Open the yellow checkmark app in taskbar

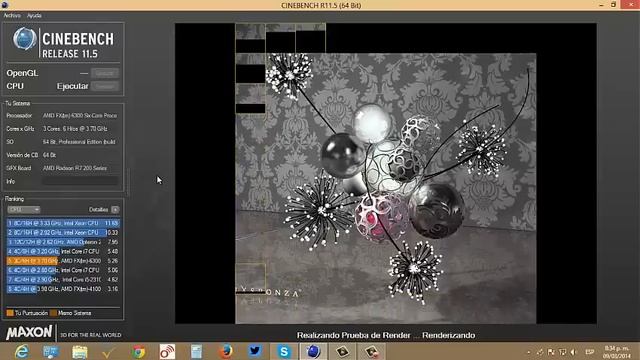(109, 351)
